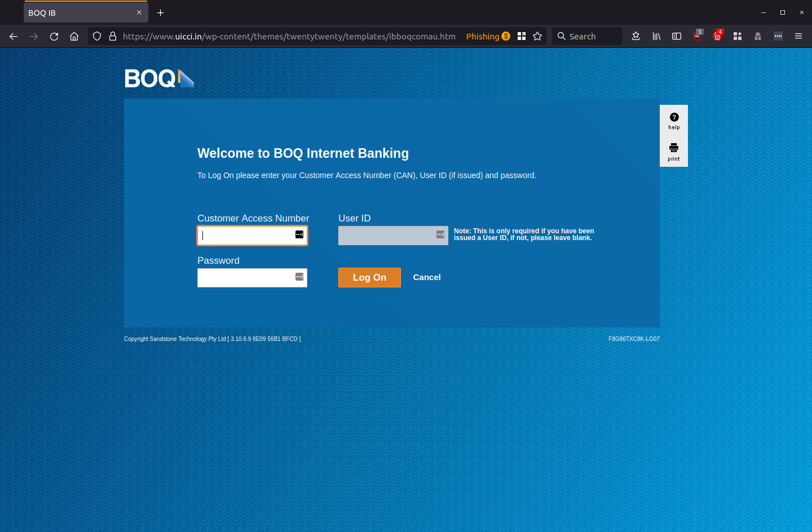Open the bookmarks tray toolbar icon

636,36
